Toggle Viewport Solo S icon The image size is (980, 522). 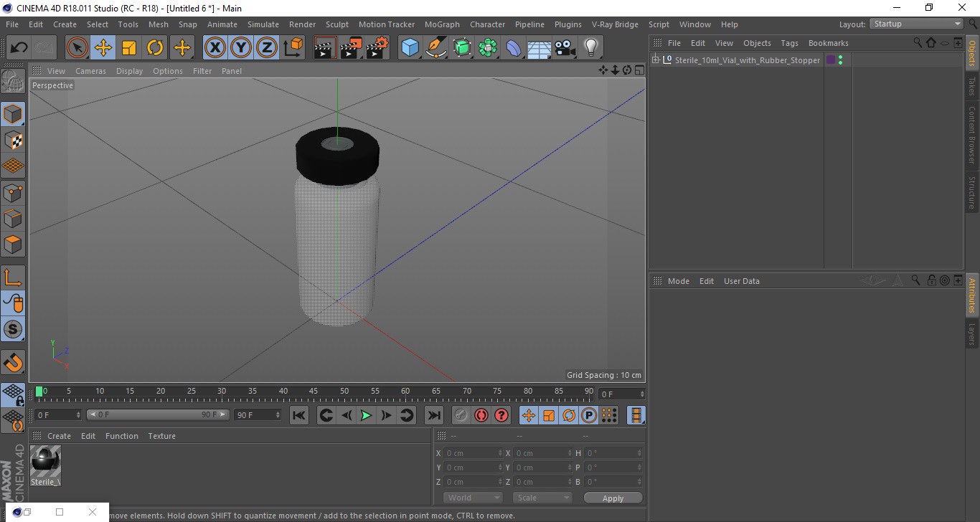pyautogui.click(x=13, y=329)
